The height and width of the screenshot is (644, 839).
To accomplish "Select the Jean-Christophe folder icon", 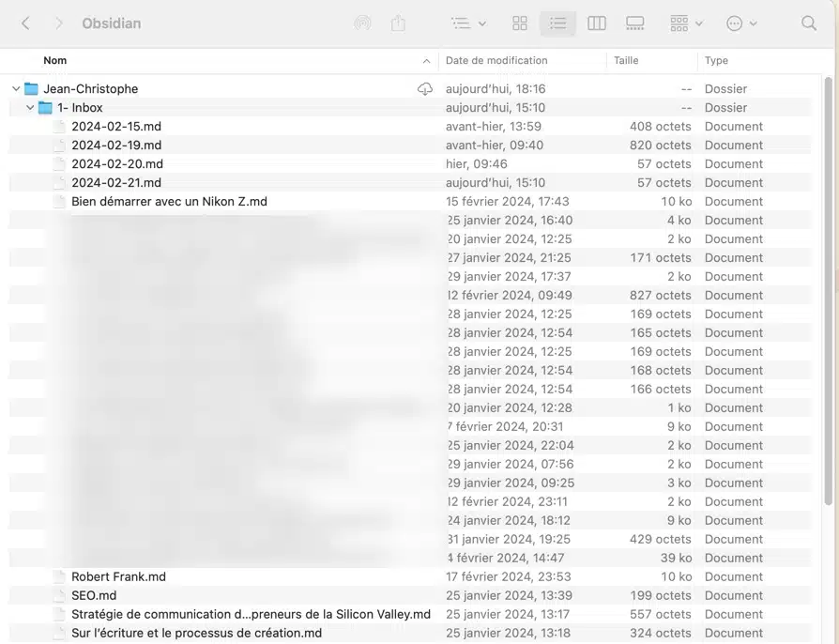I will pos(32,89).
